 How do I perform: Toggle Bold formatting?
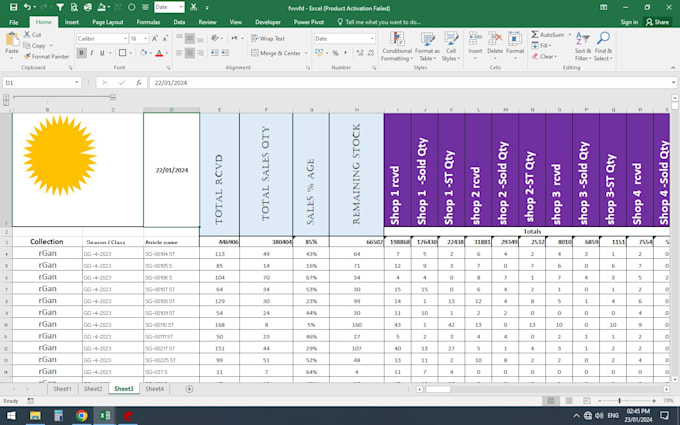coord(82,53)
